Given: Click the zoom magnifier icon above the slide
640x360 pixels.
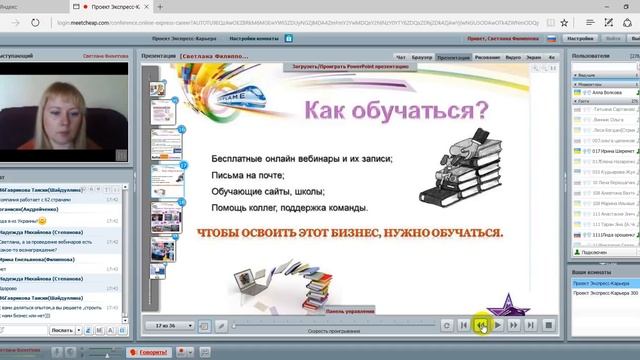Looking at the screenshot, I should click(536, 68).
